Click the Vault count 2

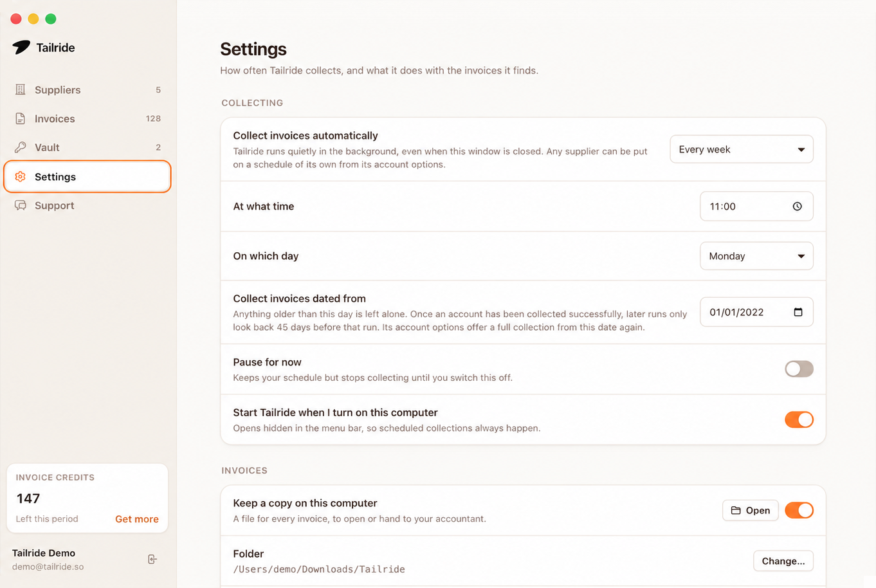click(158, 147)
